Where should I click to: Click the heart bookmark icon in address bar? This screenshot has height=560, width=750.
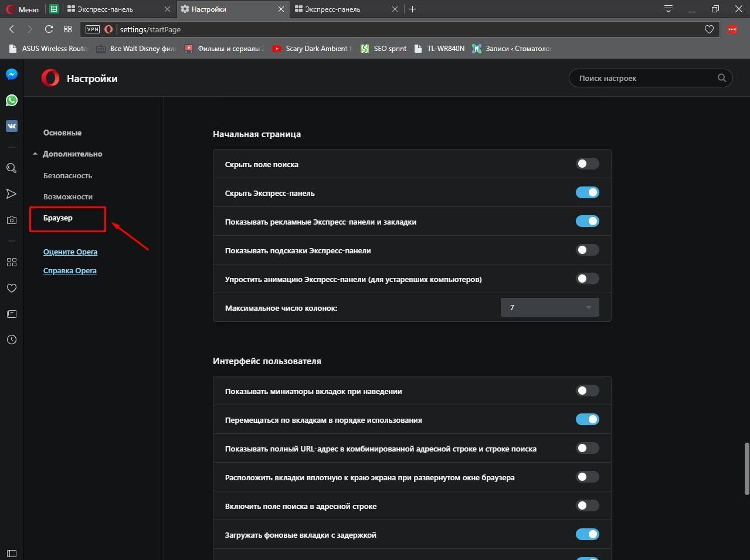point(709,29)
